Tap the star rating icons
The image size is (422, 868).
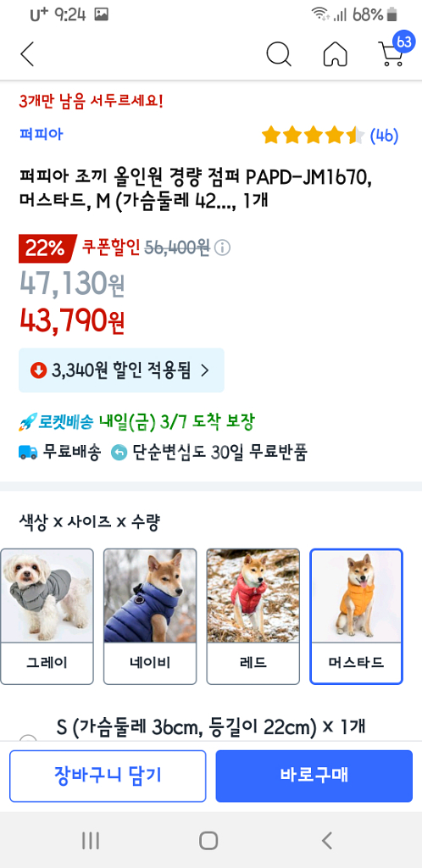313,135
